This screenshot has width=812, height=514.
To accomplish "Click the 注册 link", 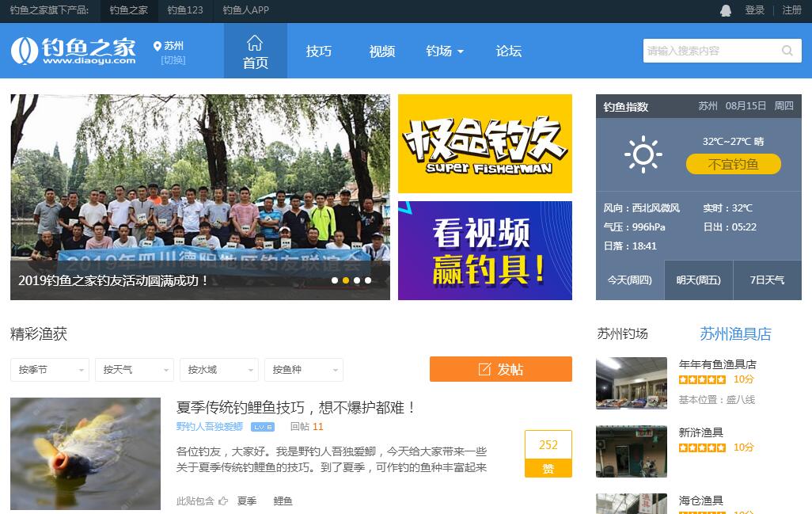I will (791, 10).
